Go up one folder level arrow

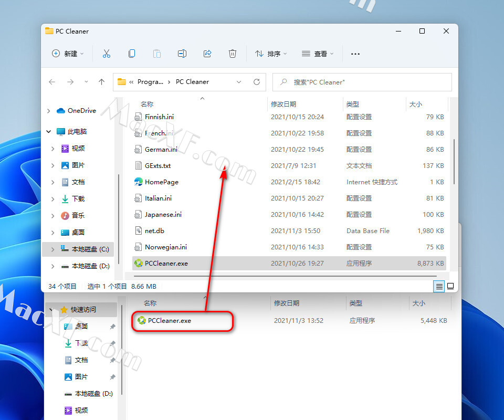pos(101,82)
